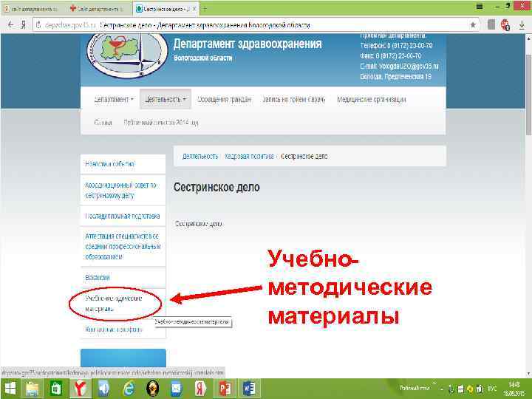Click the page vertical scrollbar thumb
532x399 pixels.
[528, 95]
